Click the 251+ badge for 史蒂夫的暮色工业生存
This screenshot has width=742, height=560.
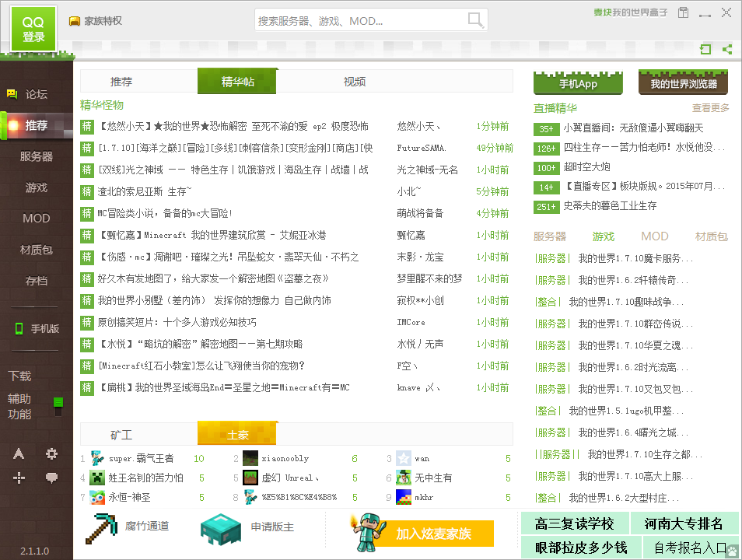[x=546, y=207]
